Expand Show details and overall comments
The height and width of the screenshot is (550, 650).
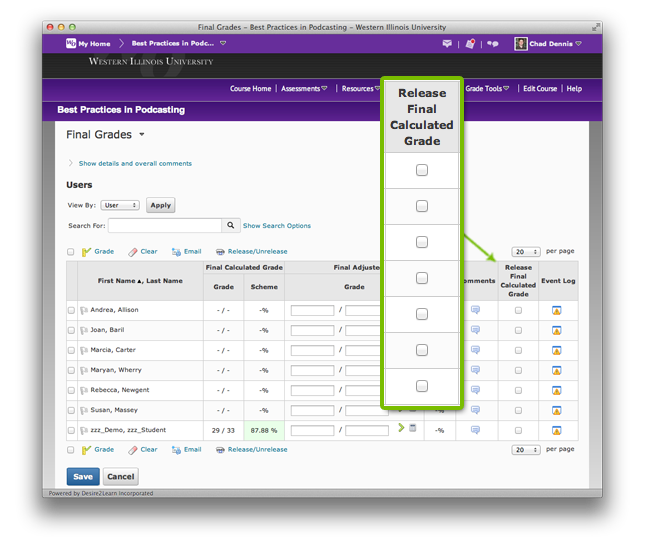click(135, 163)
